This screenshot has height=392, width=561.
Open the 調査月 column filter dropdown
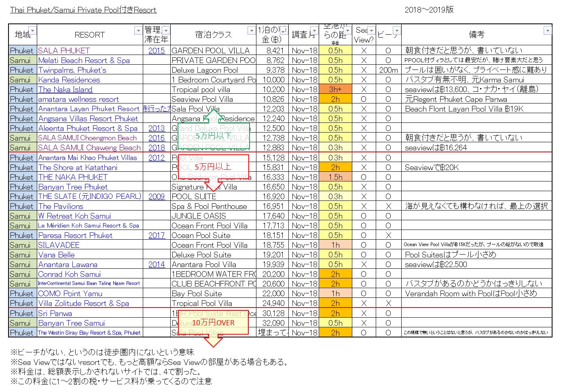point(314,30)
